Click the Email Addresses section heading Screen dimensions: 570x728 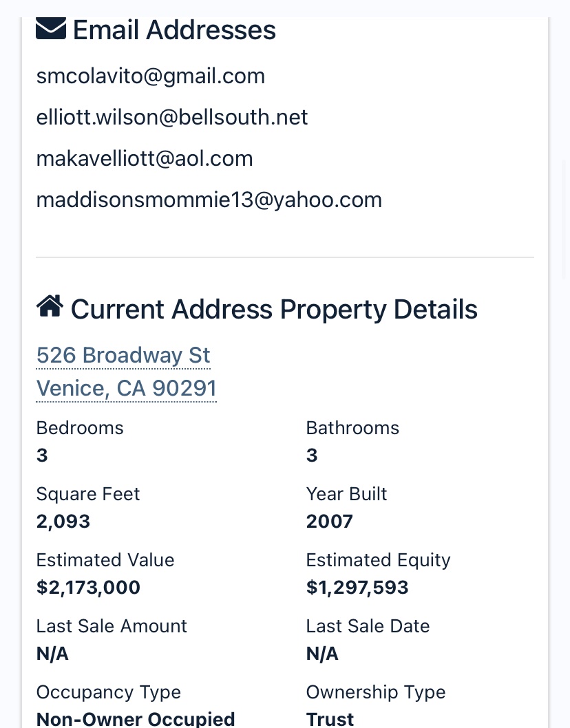pyautogui.click(x=174, y=30)
